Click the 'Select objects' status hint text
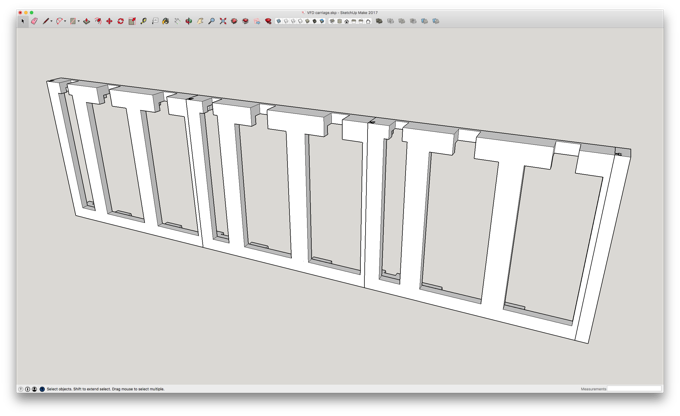The image size is (680, 416). [105, 389]
